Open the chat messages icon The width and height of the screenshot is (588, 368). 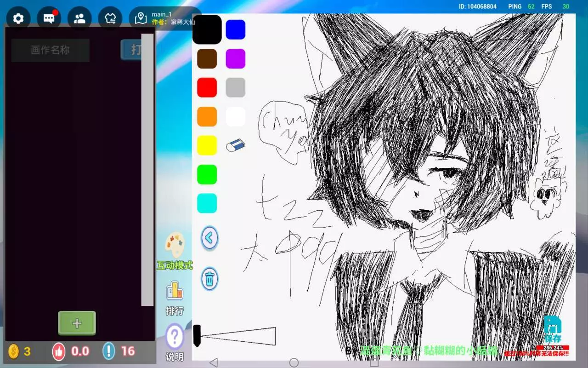pos(49,18)
